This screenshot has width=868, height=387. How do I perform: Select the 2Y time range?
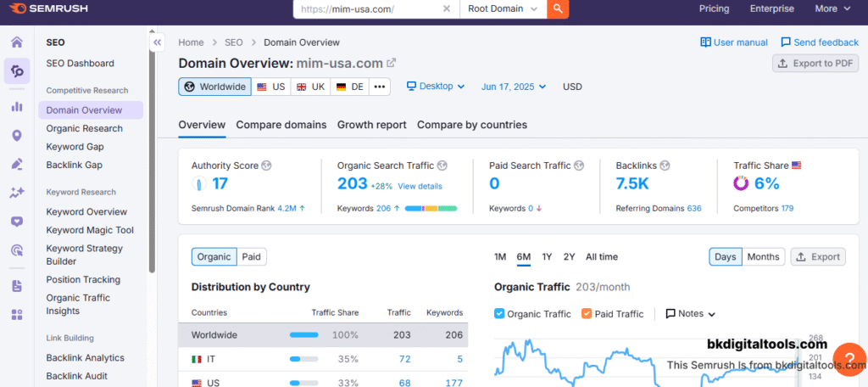click(x=569, y=256)
